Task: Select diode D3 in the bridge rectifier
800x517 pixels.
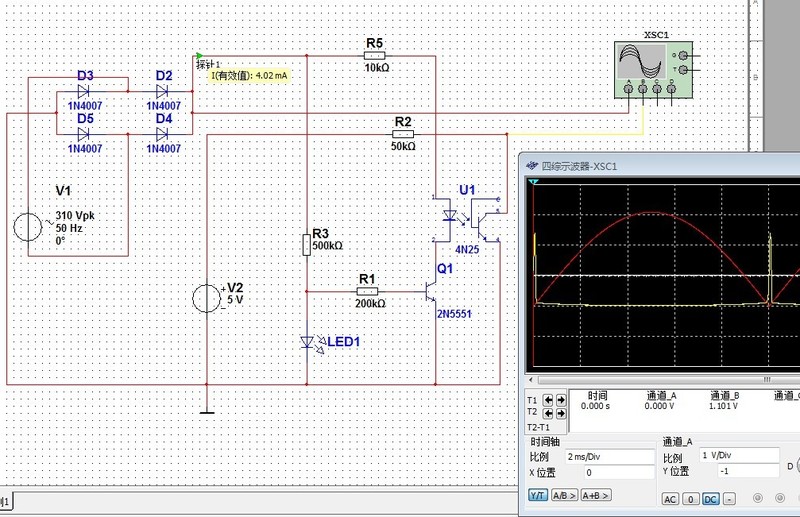Action: pyautogui.click(x=84, y=91)
